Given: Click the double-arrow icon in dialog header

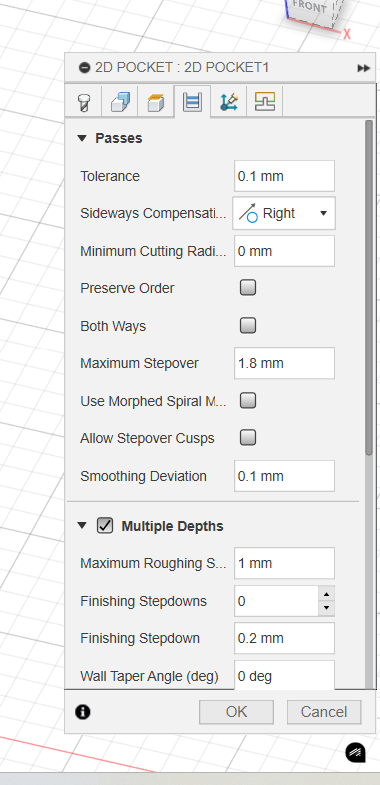Looking at the screenshot, I should click(364, 68).
